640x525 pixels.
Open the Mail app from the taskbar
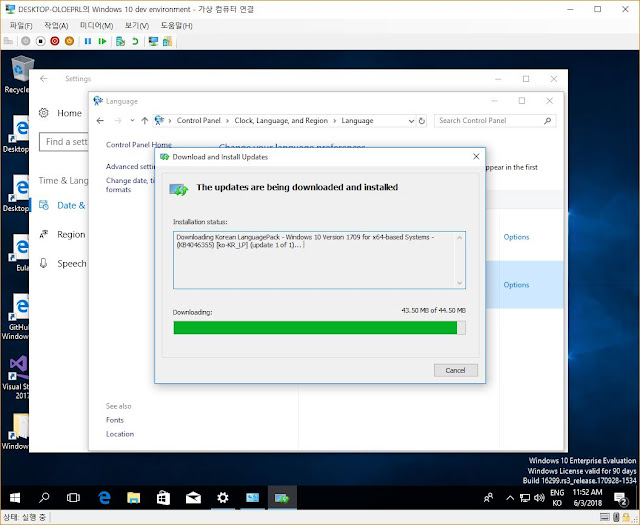click(193, 498)
